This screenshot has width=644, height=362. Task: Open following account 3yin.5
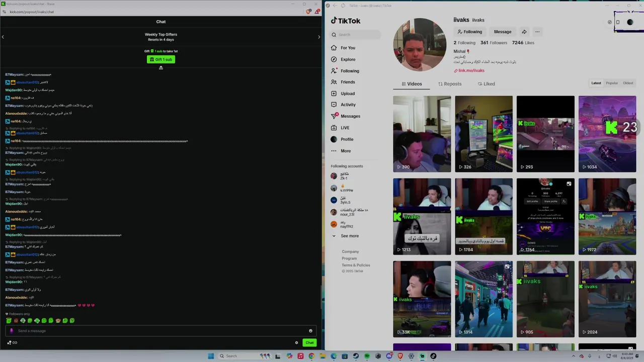[341, 200]
